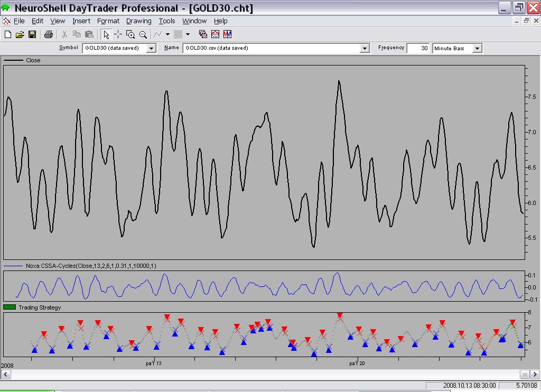The width and height of the screenshot is (541, 392).
Task: Open the line style dropdown arrow
Action: point(167,34)
